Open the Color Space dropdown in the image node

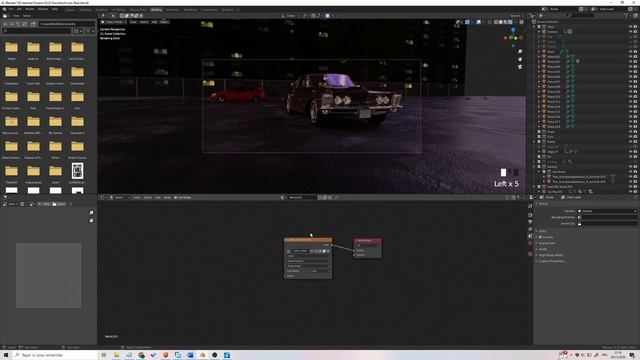[x=320, y=271]
